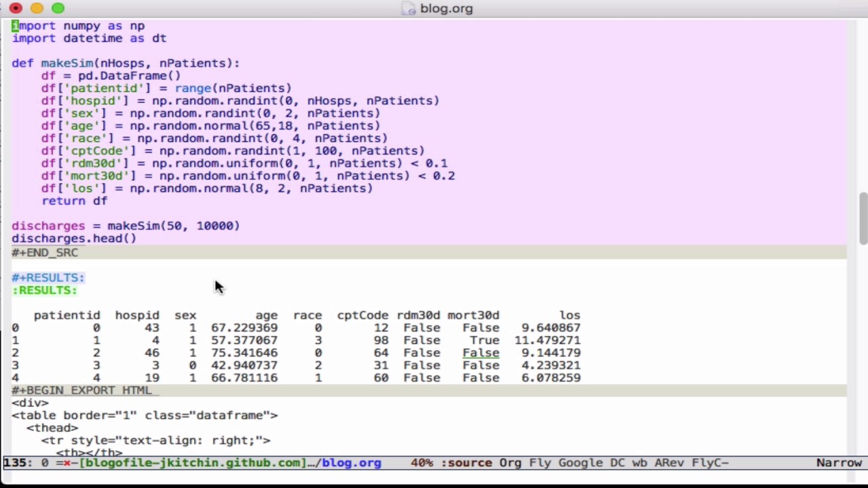The height and width of the screenshot is (488, 868).
Task: Click the Narrow indicator in mode line
Action: pos(839,463)
